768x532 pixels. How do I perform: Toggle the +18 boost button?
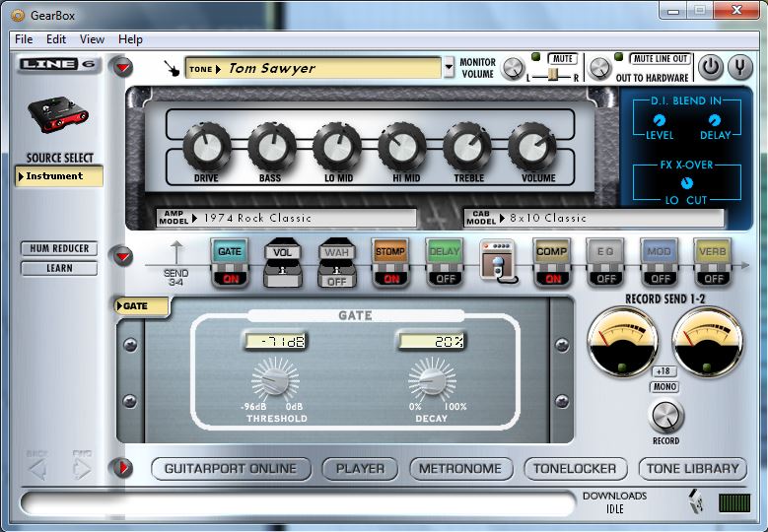663,371
